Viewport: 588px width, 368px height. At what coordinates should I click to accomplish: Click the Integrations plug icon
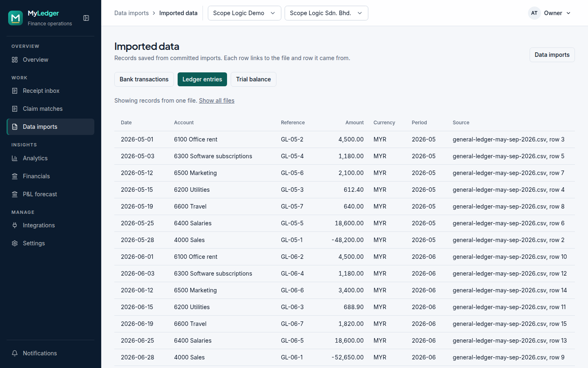(x=15, y=225)
